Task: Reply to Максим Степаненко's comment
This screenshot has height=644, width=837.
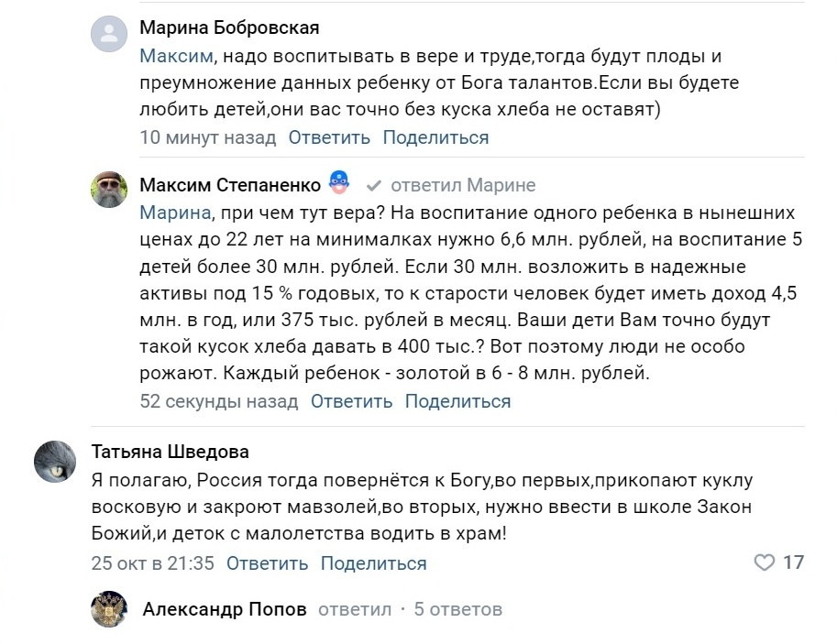Action: [351, 401]
